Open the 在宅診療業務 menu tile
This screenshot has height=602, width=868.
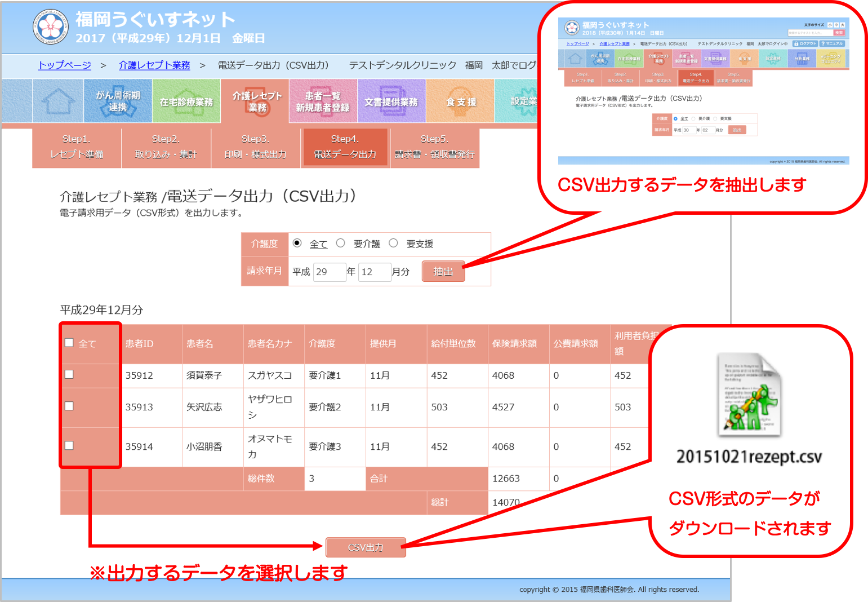pyautogui.click(x=186, y=101)
